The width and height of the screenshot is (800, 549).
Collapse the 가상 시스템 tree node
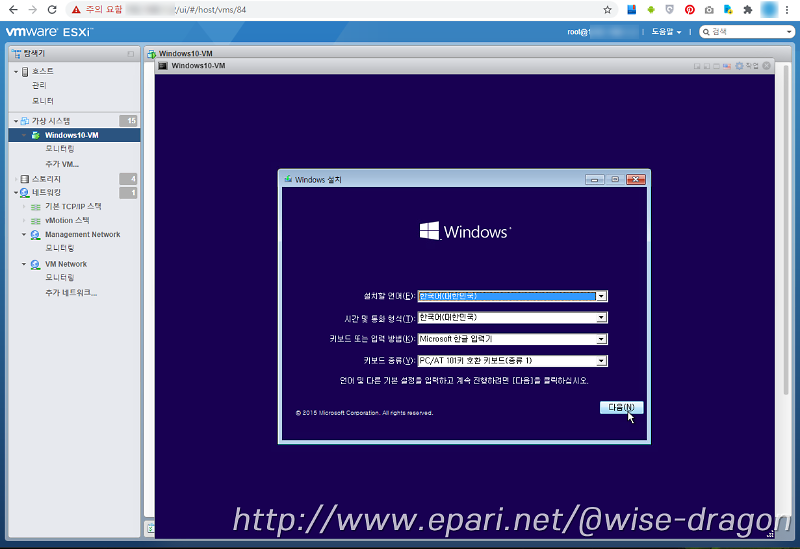coord(16,121)
